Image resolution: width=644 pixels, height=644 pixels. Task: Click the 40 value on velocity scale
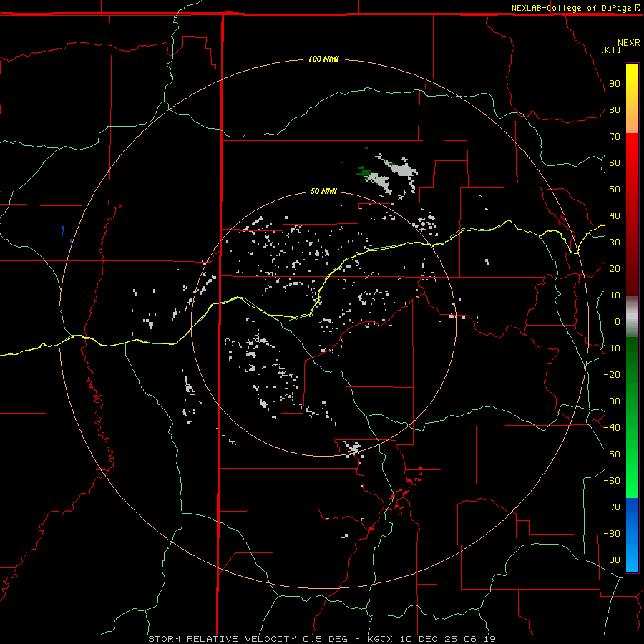click(x=615, y=215)
